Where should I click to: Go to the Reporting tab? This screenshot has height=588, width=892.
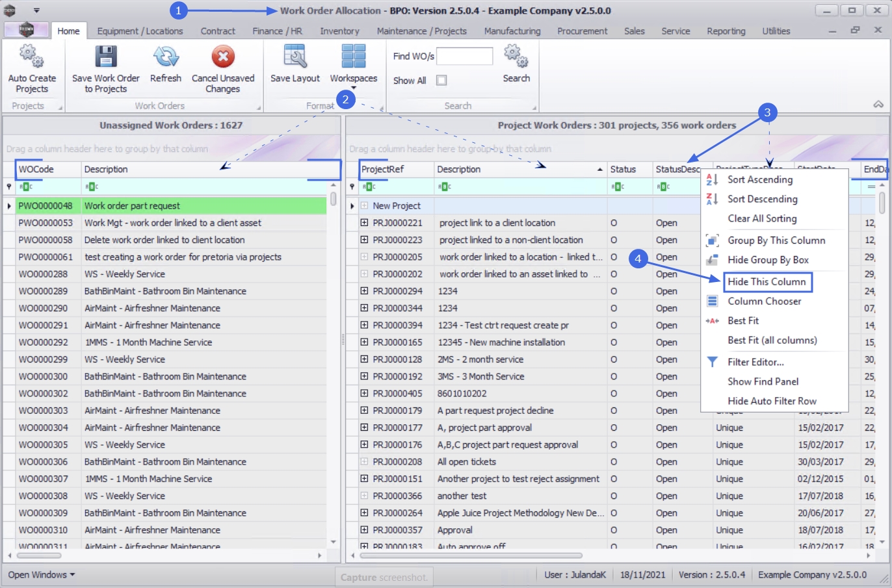pos(726,31)
